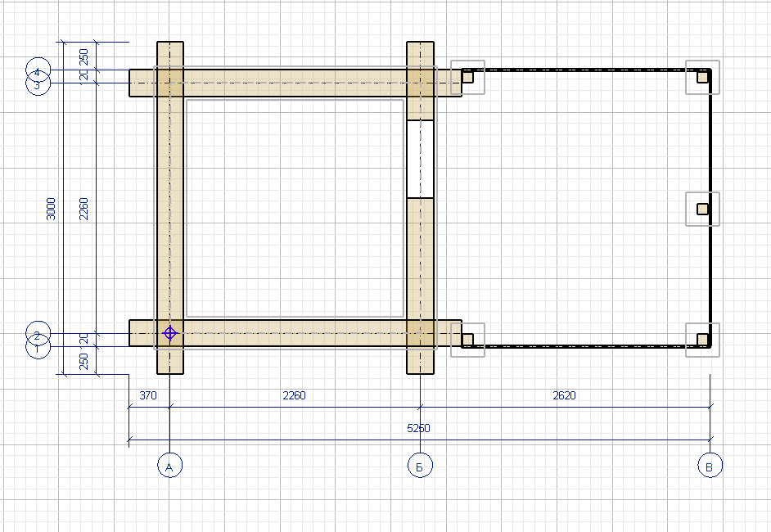
Task: Select axis bubble labeled В
Action: coord(710,467)
